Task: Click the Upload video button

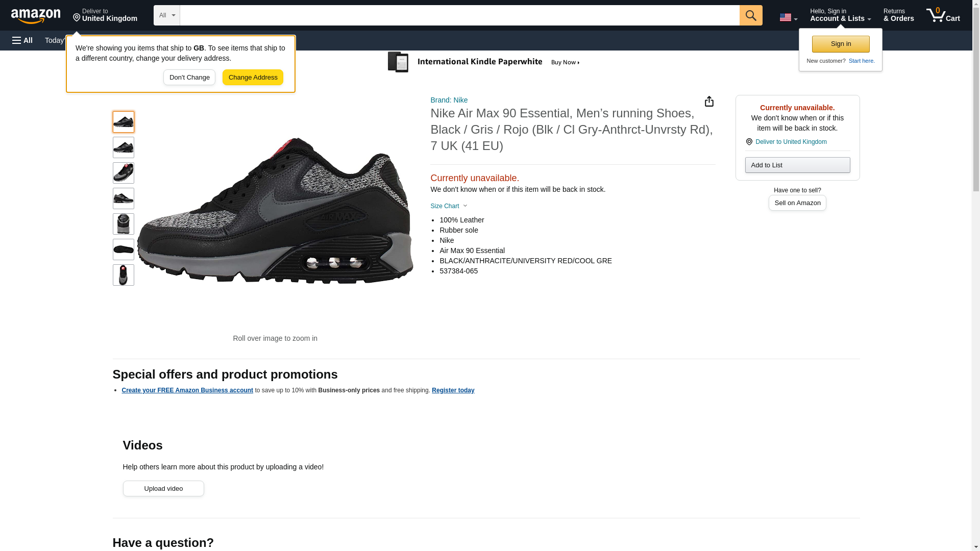Action: pyautogui.click(x=163, y=489)
